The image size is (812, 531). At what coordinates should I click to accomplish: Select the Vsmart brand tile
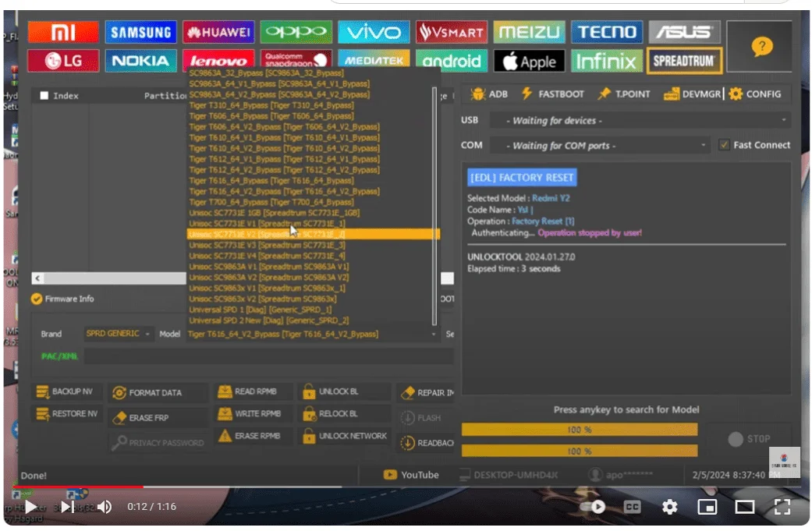(451, 33)
